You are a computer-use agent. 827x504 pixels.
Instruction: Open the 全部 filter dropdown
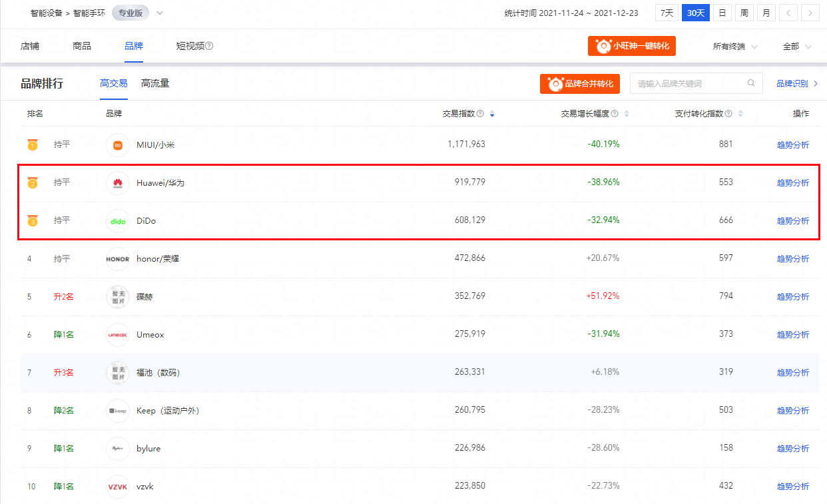(797, 47)
